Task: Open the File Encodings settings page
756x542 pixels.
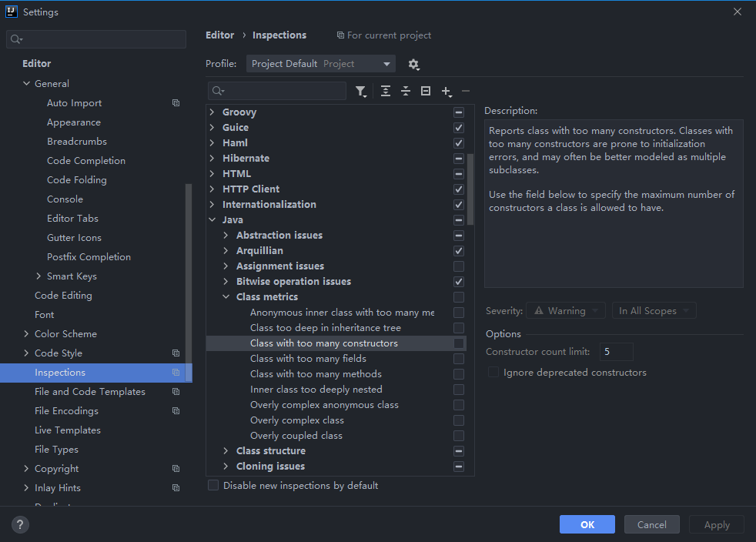Action: [66, 411]
